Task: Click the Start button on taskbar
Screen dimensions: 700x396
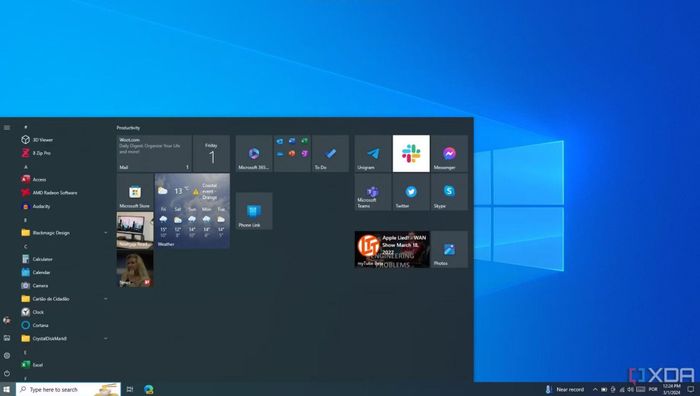Action: pos(7,389)
